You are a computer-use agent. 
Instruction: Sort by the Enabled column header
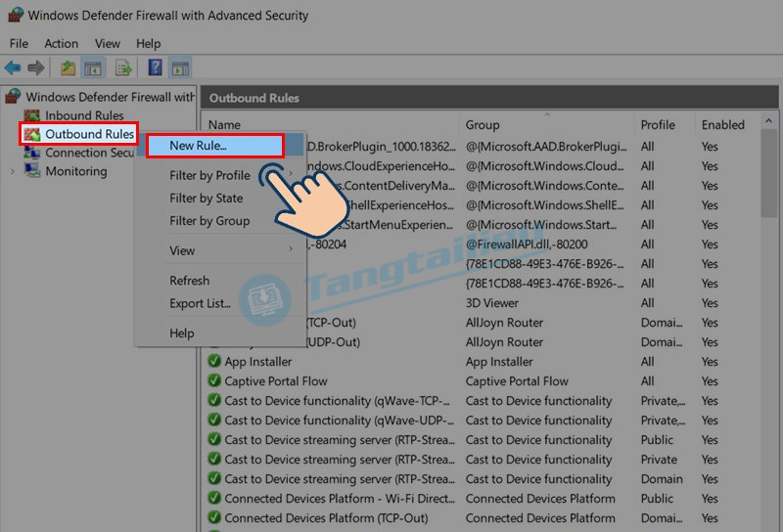727,125
